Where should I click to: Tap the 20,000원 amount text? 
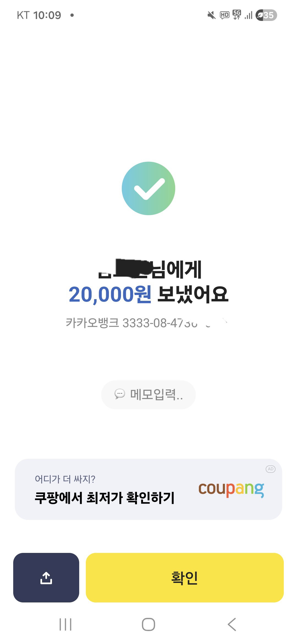click(x=110, y=294)
